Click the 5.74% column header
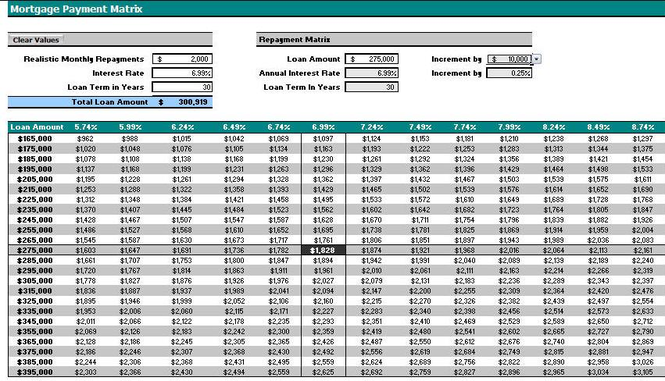665x381 pixels. pyautogui.click(x=86, y=127)
